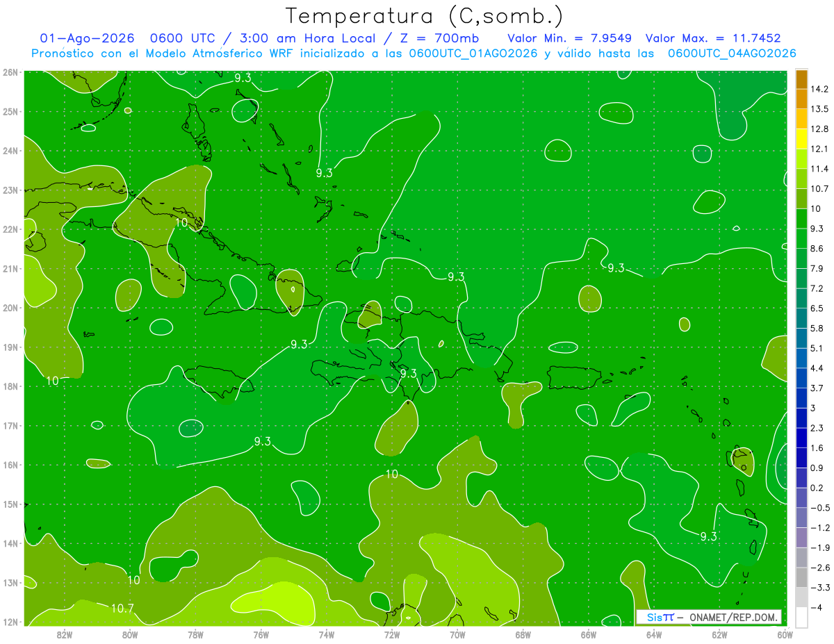Click the '14.2' colorbar label
The height and width of the screenshot is (644, 834).
(819, 89)
